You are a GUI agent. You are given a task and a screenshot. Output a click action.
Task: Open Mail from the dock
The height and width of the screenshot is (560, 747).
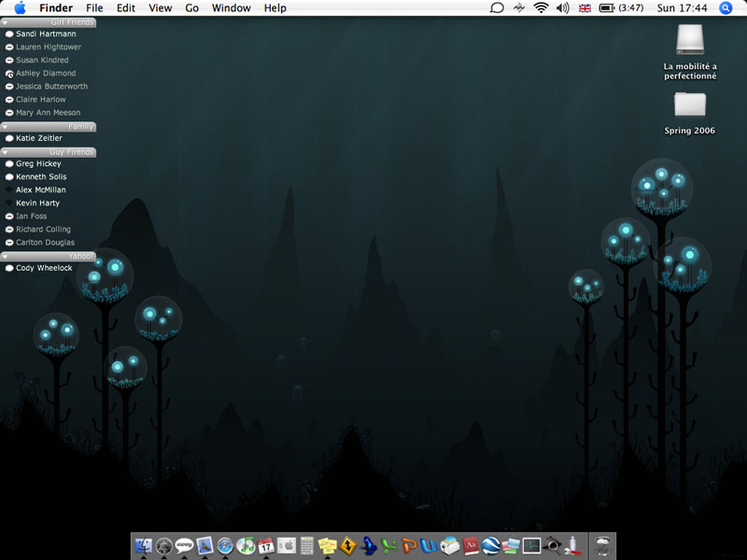pyautogui.click(x=204, y=545)
